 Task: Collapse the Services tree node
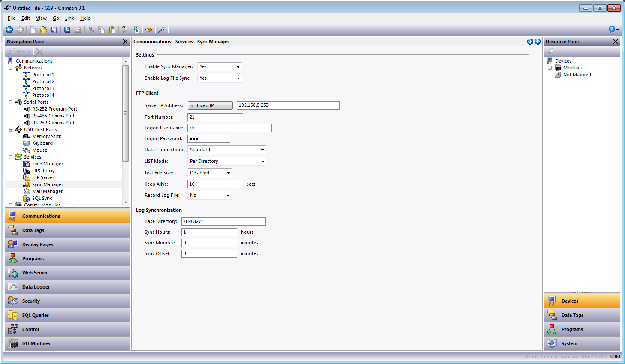pyautogui.click(x=11, y=157)
